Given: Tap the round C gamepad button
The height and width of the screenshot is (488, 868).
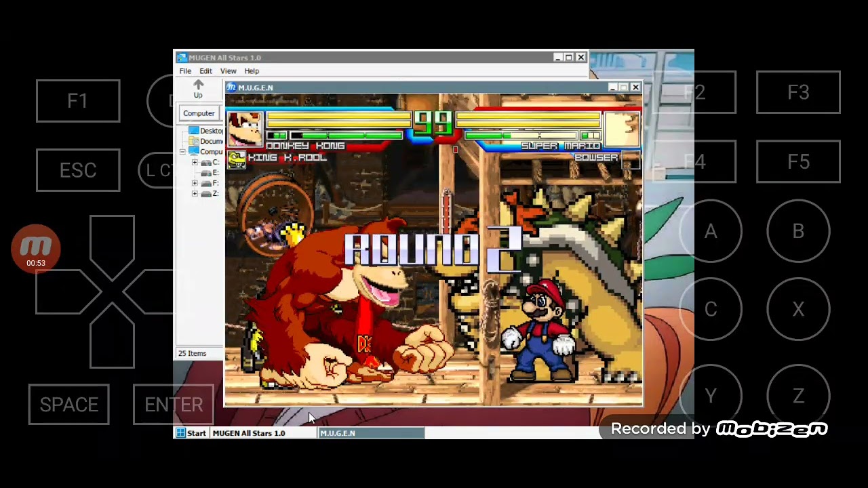Looking at the screenshot, I should [710, 309].
